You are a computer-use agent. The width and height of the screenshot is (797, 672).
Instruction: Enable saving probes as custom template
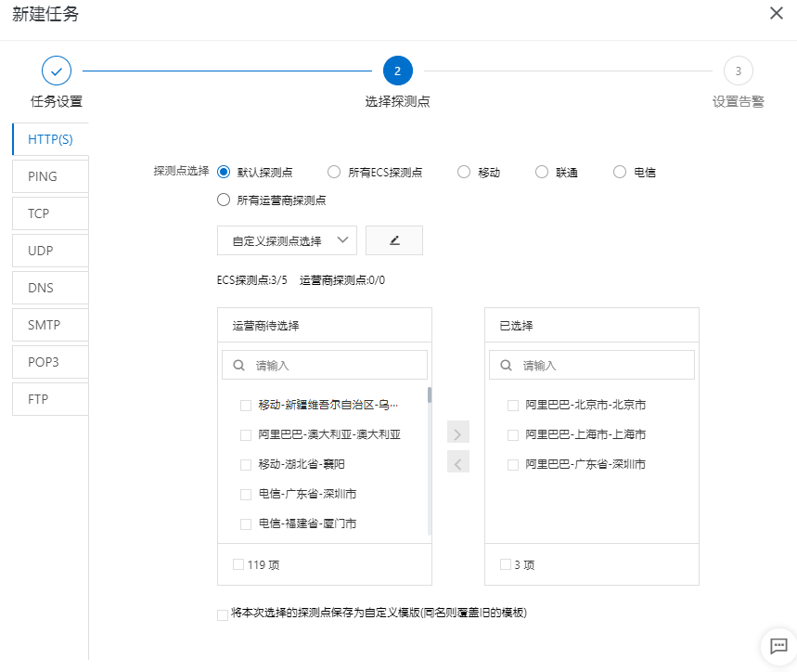(222, 614)
